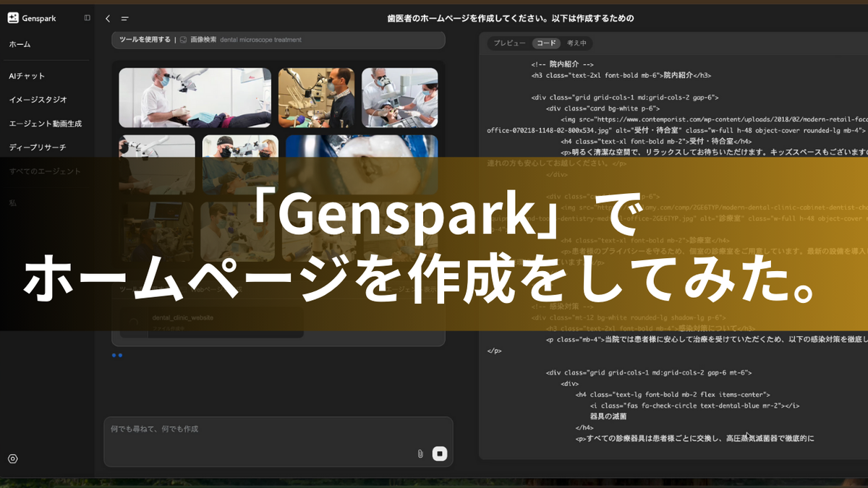The height and width of the screenshot is (488, 868).
Task: Collapse the left sidebar panel icon
Action: coord(87,18)
